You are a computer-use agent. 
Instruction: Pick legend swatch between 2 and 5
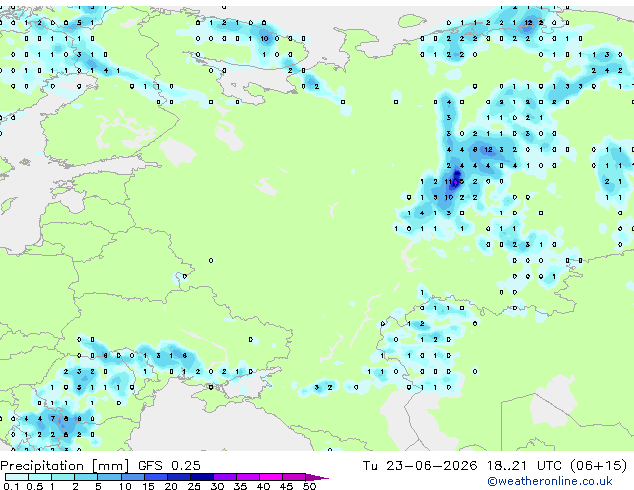click(x=86, y=477)
